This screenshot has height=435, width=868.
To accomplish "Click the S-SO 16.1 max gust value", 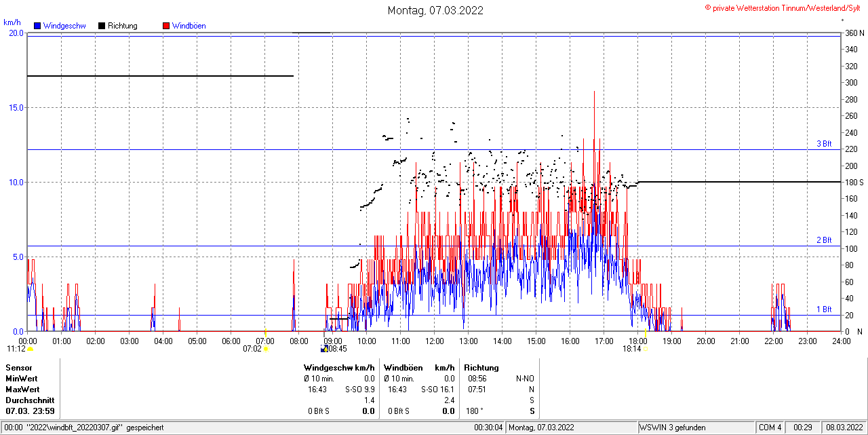I will pyautogui.click(x=438, y=390).
